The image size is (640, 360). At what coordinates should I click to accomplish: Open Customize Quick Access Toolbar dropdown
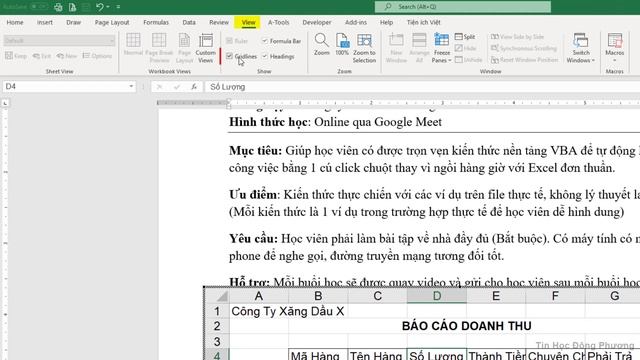click(x=118, y=7)
